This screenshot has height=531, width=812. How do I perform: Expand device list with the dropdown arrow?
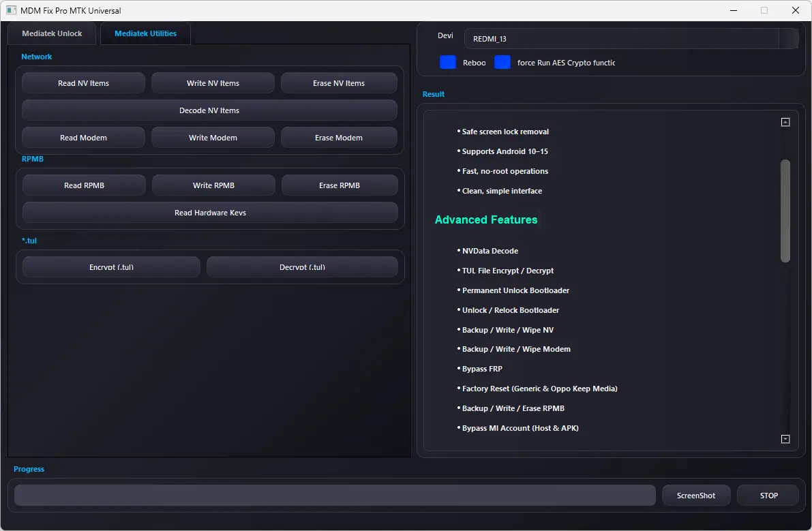click(x=788, y=39)
